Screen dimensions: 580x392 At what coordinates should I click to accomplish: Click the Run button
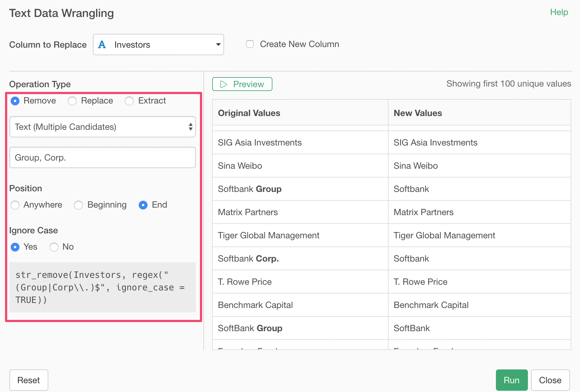point(512,380)
